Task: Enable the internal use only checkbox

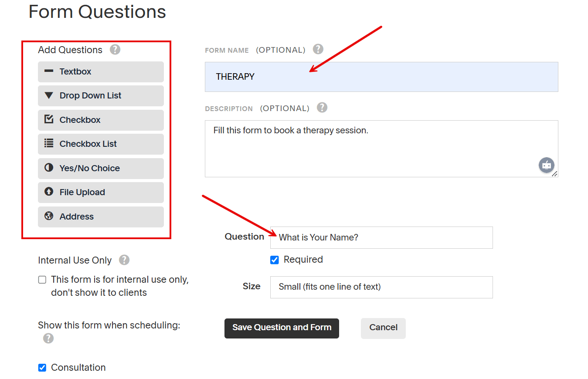Action: (42, 279)
